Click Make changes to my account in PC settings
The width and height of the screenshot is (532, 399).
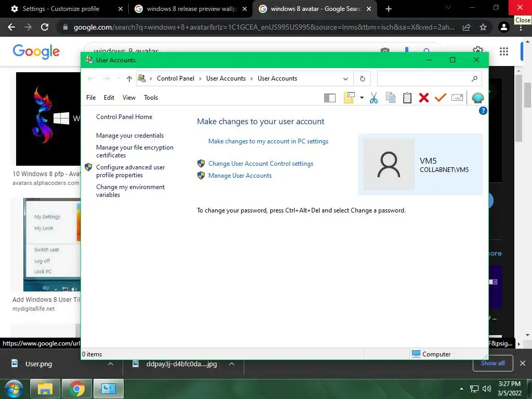(x=269, y=141)
